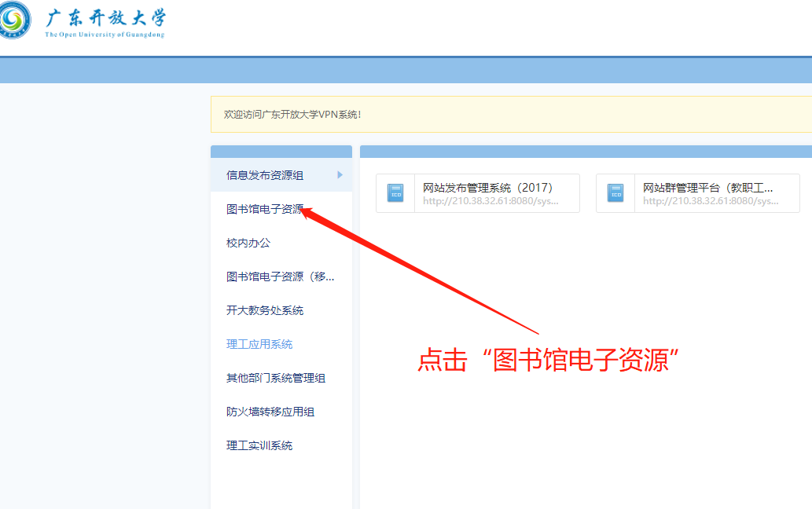Click the 广东开放大学 calligraphy title

[x=105, y=17]
